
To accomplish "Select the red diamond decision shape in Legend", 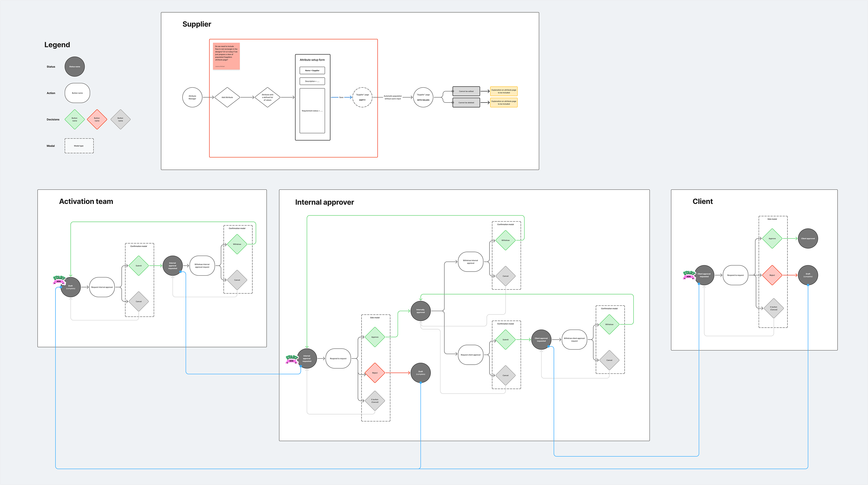I will (97, 119).
